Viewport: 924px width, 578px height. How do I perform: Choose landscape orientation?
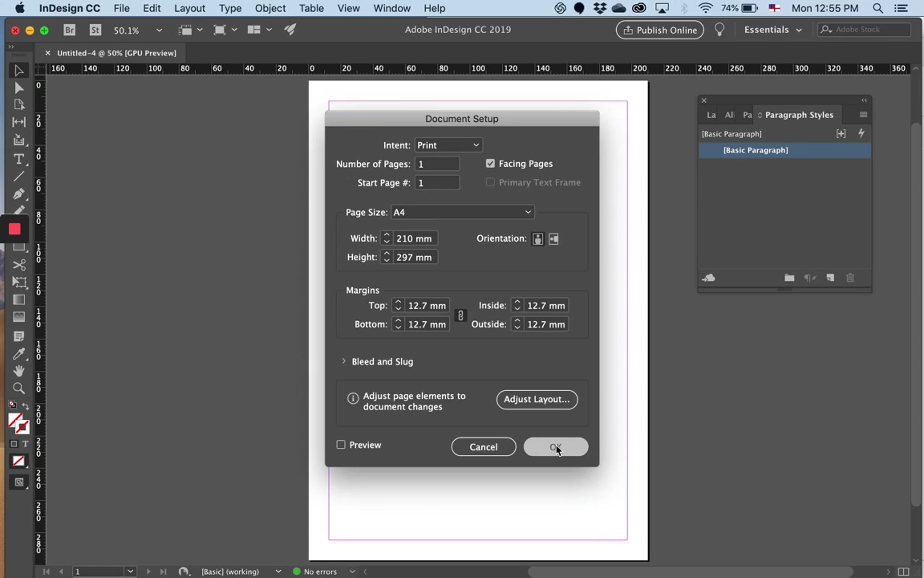(554, 239)
